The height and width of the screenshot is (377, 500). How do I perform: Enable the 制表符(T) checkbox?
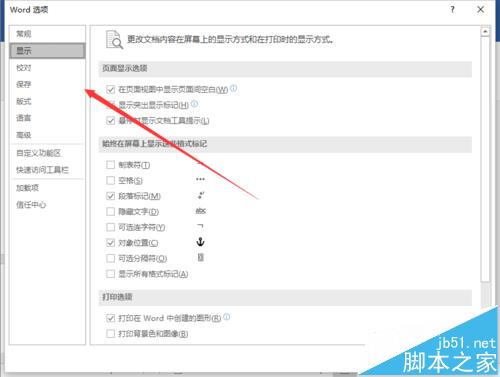(110, 165)
